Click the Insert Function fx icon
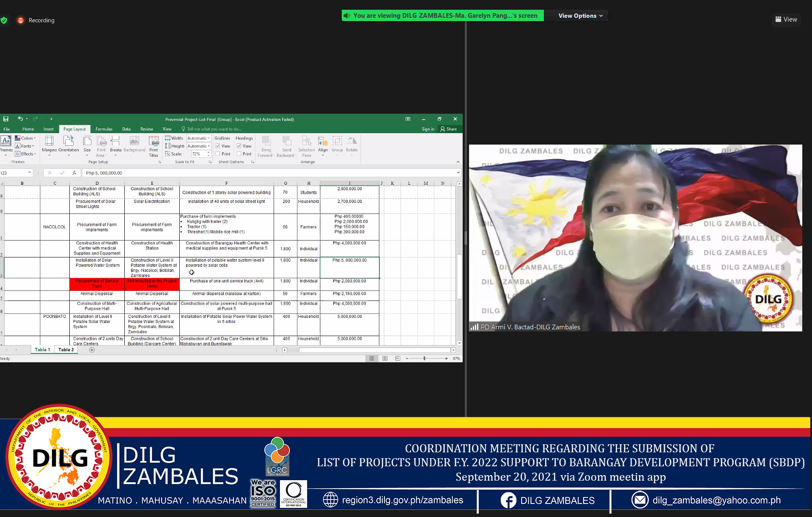 [x=74, y=173]
